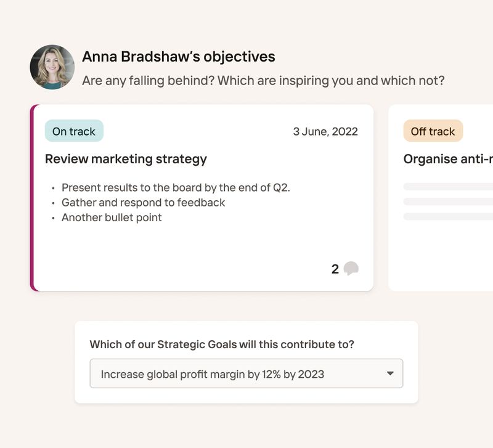Click the magenta accent bar on the first card
This screenshot has height=448, width=493.
(x=33, y=198)
